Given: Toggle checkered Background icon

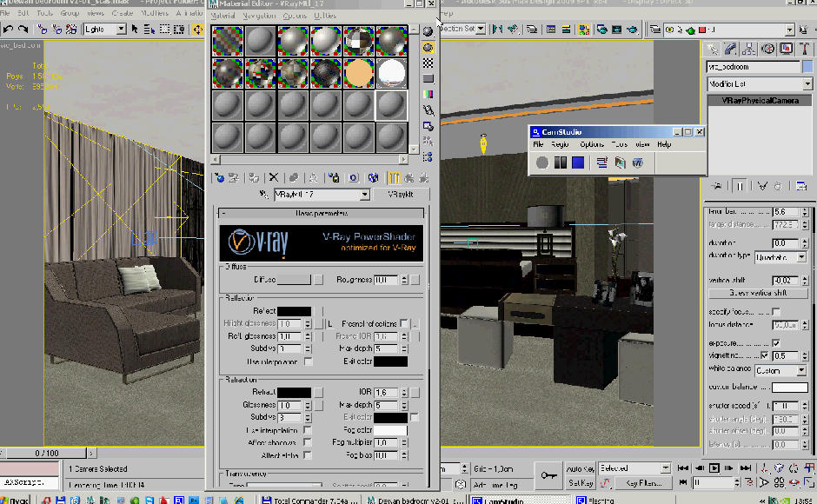Looking at the screenshot, I should 428,63.
